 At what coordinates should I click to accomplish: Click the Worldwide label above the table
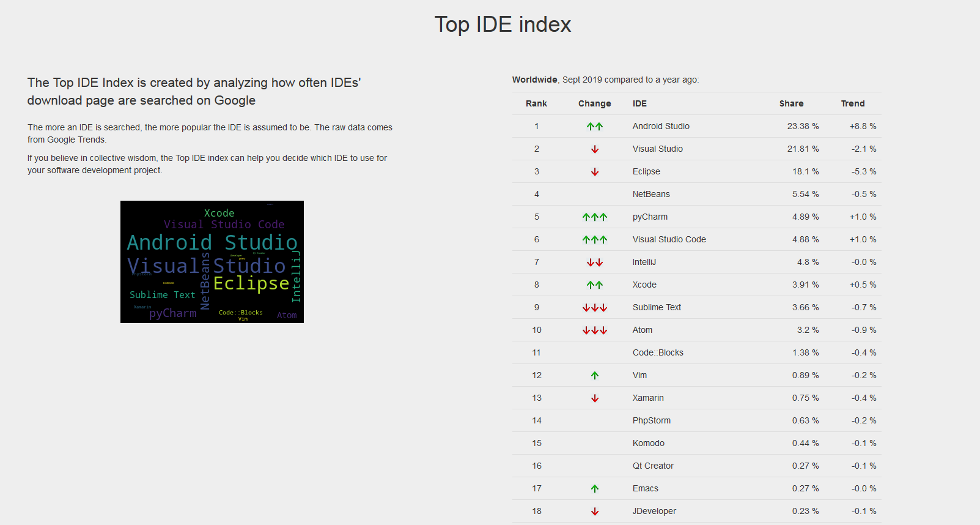[535, 80]
